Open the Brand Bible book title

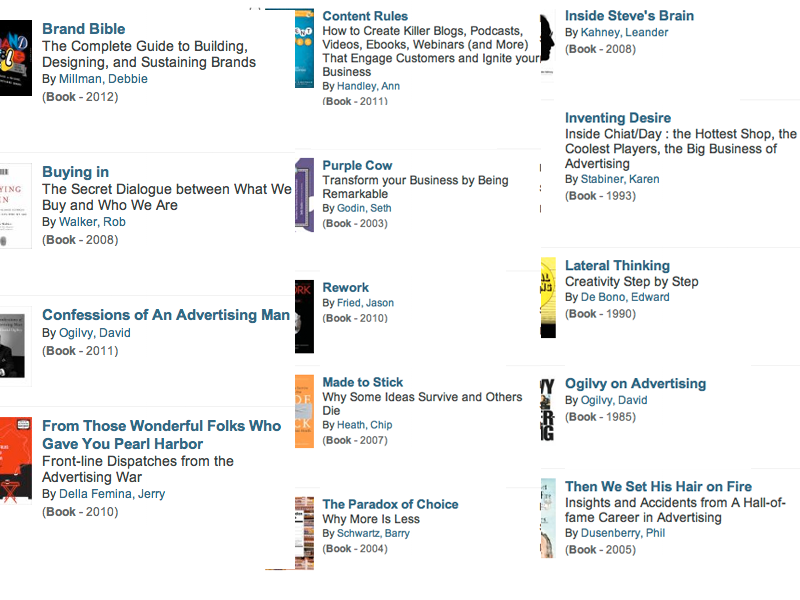point(84,29)
